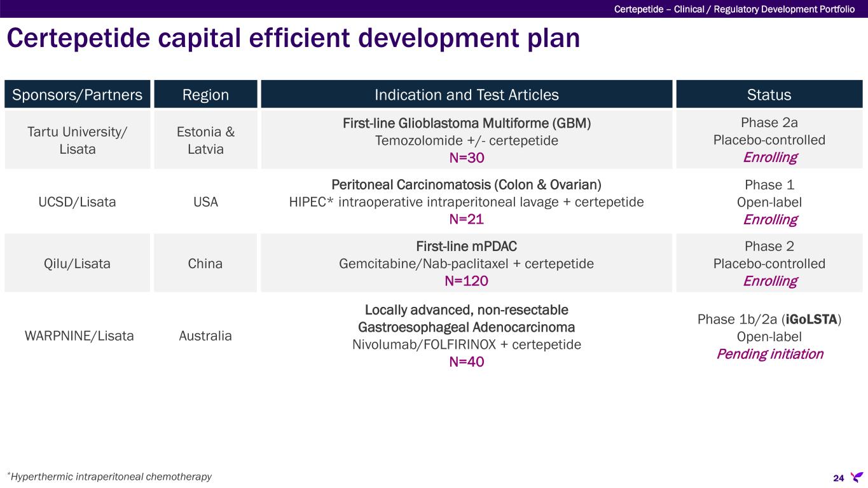Click the Status column header
This screenshot has width=868, height=488.
click(x=769, y=95)
